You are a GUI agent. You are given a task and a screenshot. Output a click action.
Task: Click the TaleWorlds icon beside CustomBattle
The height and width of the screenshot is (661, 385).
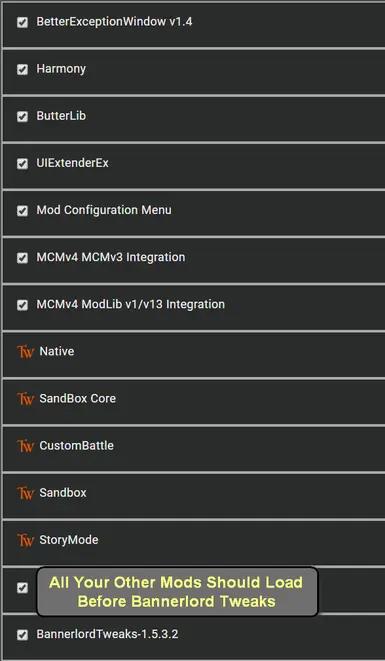tap(25, 446)
